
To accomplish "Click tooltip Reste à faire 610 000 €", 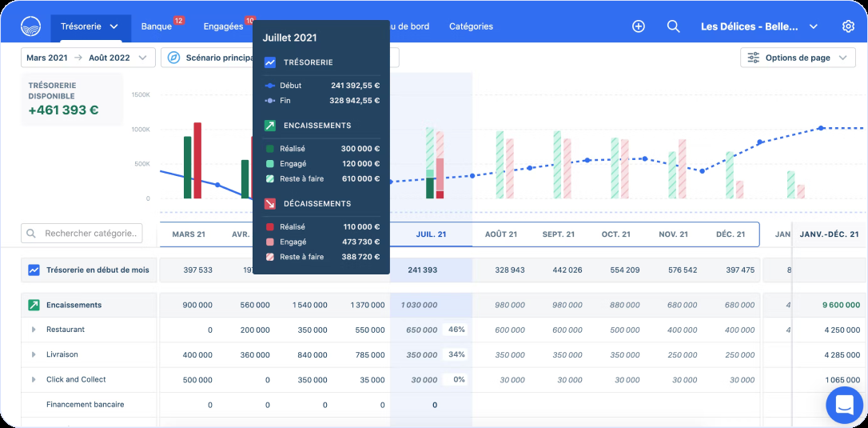I will click(360, 179).
